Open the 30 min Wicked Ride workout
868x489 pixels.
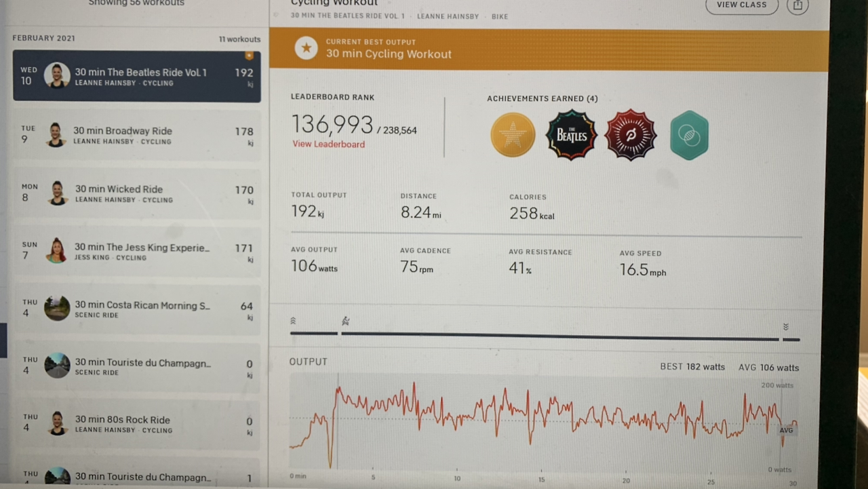[x=137, y=193]
